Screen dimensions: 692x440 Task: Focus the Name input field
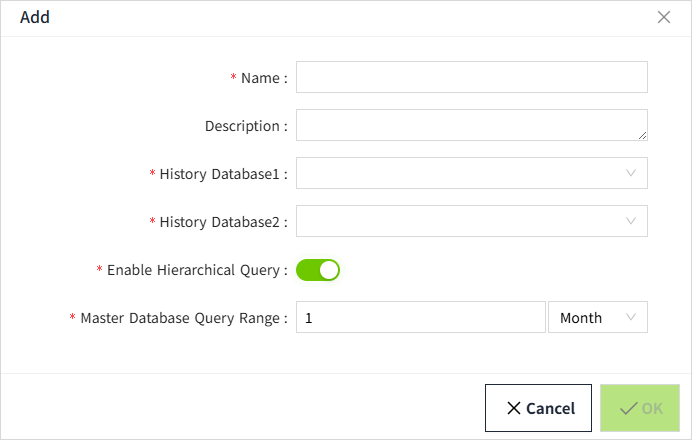pos(471,77)
